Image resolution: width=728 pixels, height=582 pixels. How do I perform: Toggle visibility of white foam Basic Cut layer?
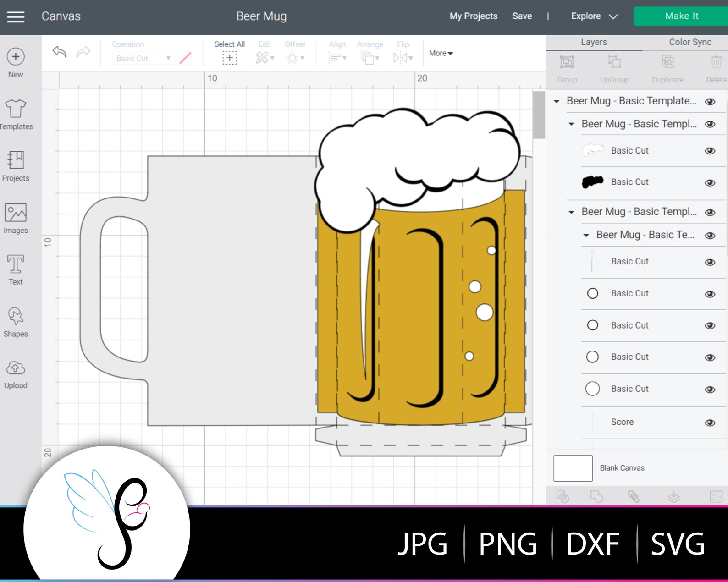[710, 151]
